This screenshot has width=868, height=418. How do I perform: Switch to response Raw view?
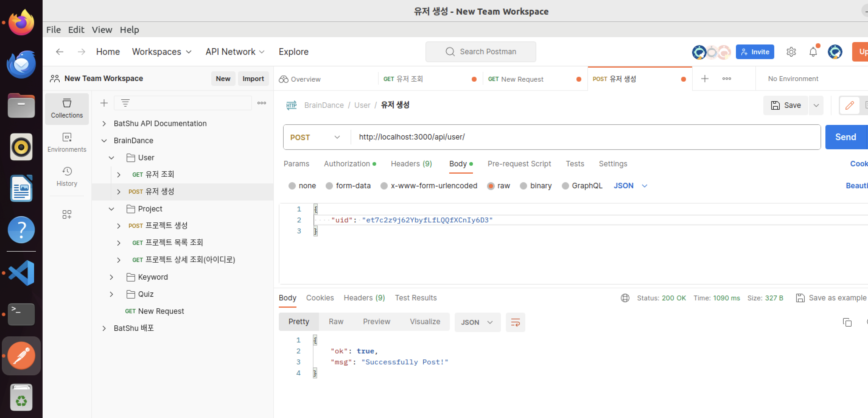pos(336,321)
